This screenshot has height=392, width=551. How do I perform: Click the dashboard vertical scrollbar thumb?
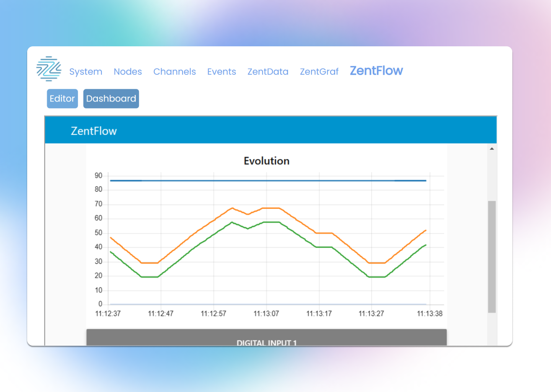click(492, 256)
